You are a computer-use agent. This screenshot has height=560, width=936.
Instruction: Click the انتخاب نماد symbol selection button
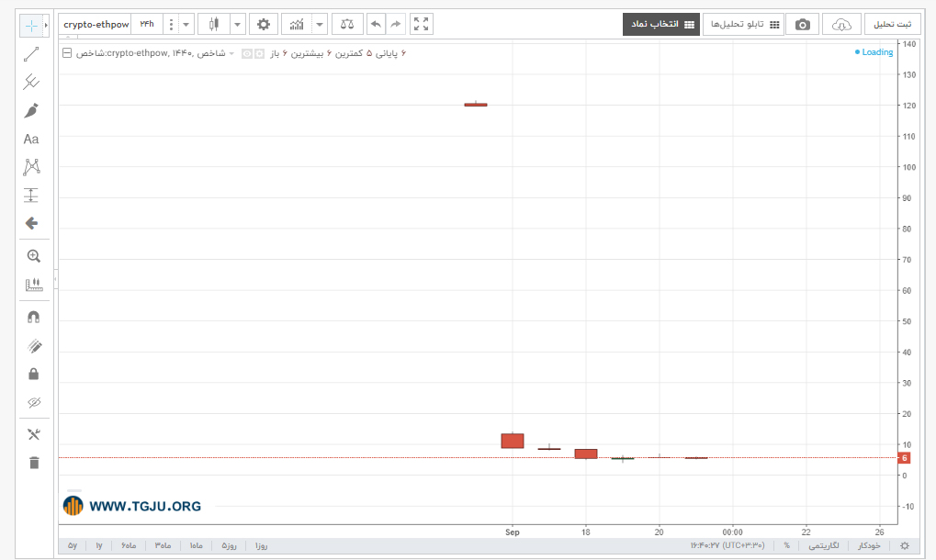coord(661,25)
